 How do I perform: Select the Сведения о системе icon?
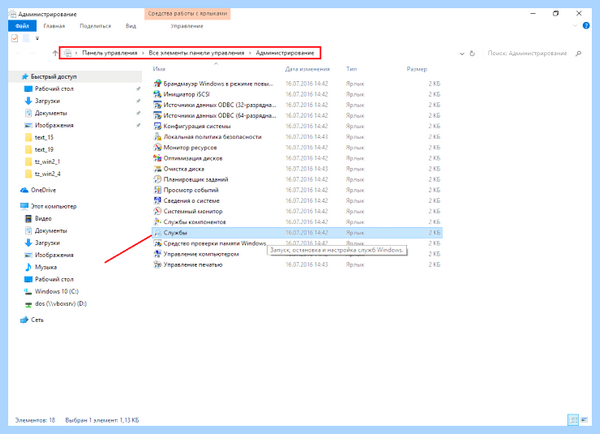pyautogui.click(x=157, y=200)
